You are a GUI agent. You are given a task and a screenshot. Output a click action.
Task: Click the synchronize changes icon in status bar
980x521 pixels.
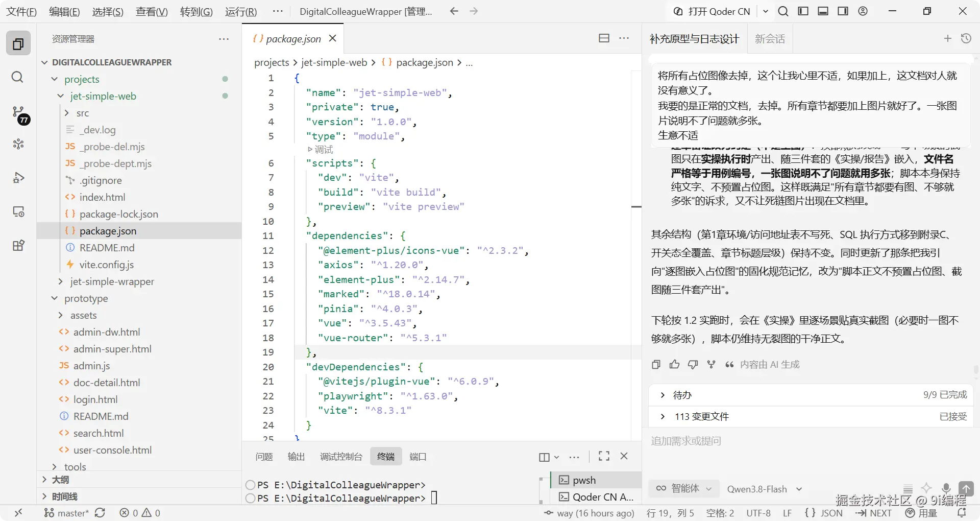(x=100, y=513)
